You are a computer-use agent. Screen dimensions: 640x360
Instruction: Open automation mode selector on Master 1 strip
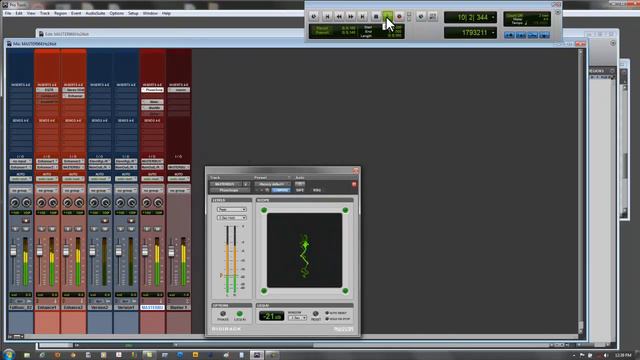tap(178, 179)
